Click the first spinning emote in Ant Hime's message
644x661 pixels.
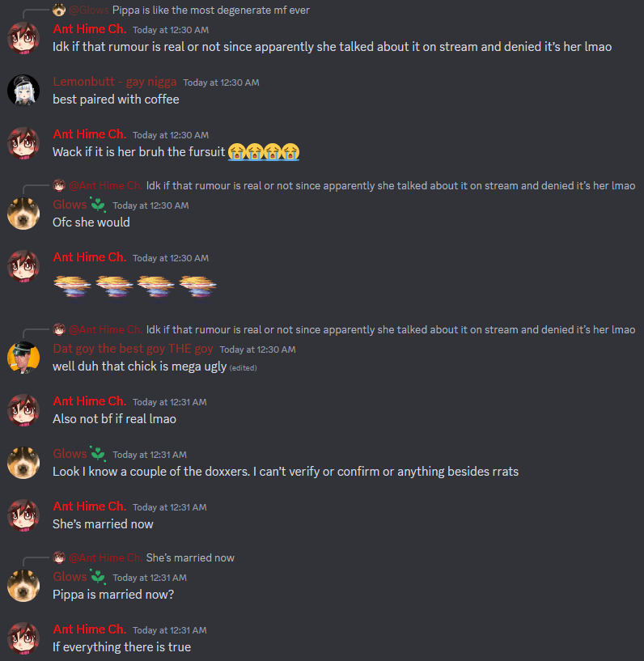pos(73,286)
